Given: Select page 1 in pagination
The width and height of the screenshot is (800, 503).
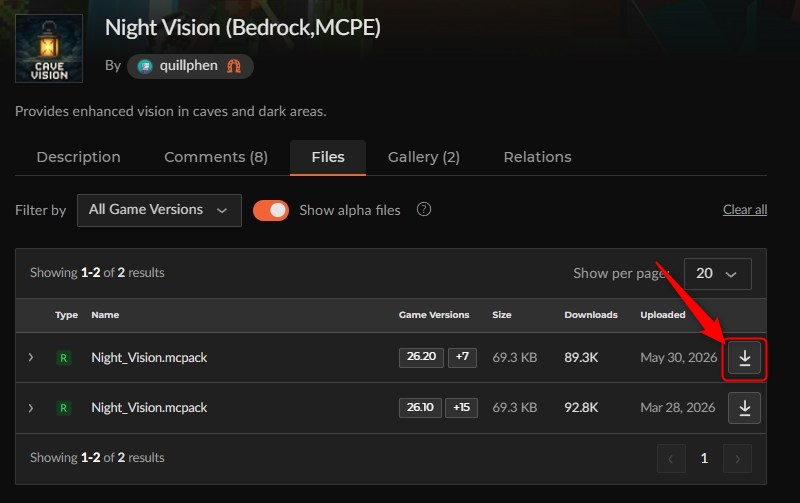Looking at the screenshot, I should pyautogui.click(x=704, y=459).
